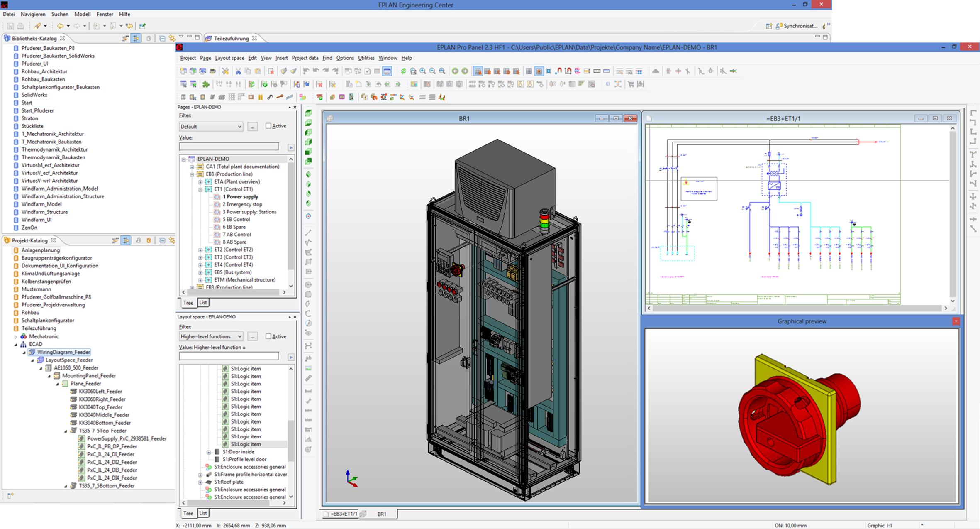
Task: Open Higher-level functions filter dropdown
Action: (211, 336)
